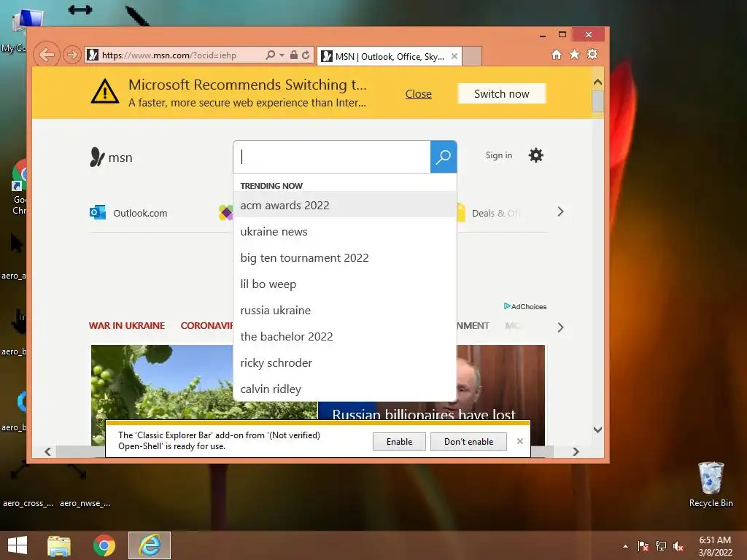
Task: Close the MSN browser tab
Action: tap(454, 56)
